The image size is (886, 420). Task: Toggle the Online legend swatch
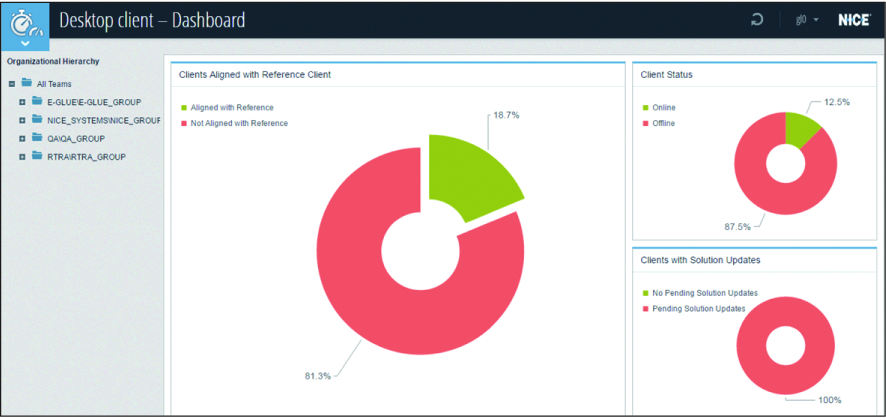tap(646, 107)
